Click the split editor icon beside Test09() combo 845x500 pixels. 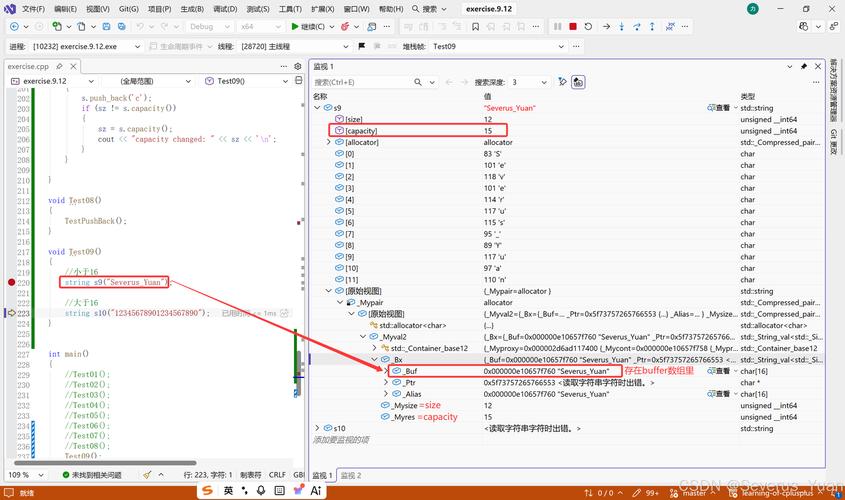(x=299, y=81)
